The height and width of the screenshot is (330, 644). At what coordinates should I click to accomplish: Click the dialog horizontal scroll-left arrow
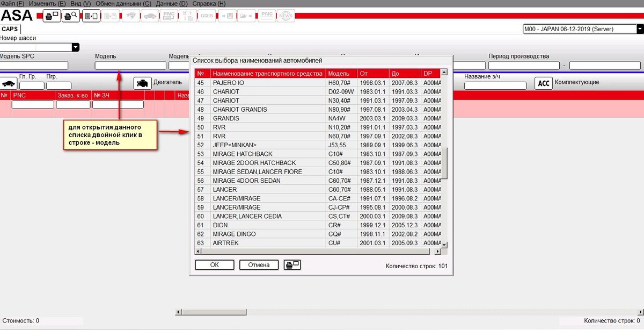tap(197, 251)
